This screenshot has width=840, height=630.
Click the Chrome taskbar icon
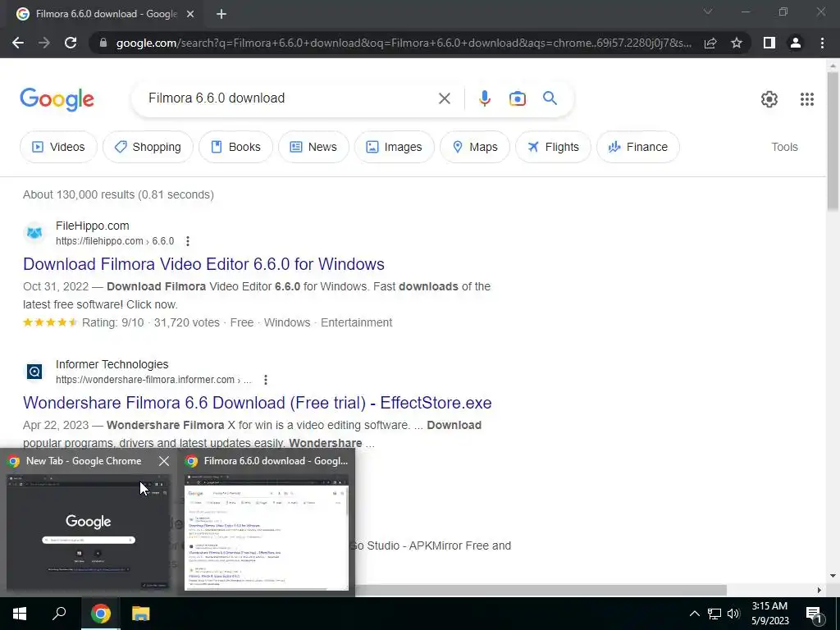pos(100,614)
